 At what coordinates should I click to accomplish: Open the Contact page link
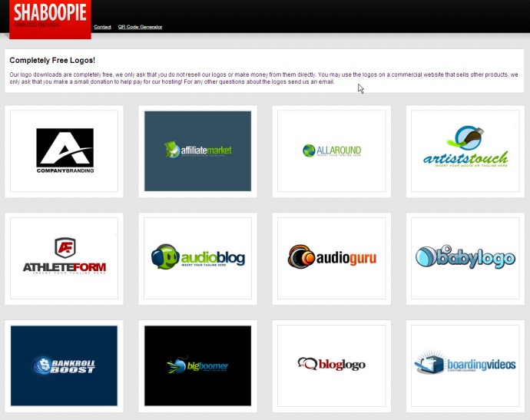point(102,27)
